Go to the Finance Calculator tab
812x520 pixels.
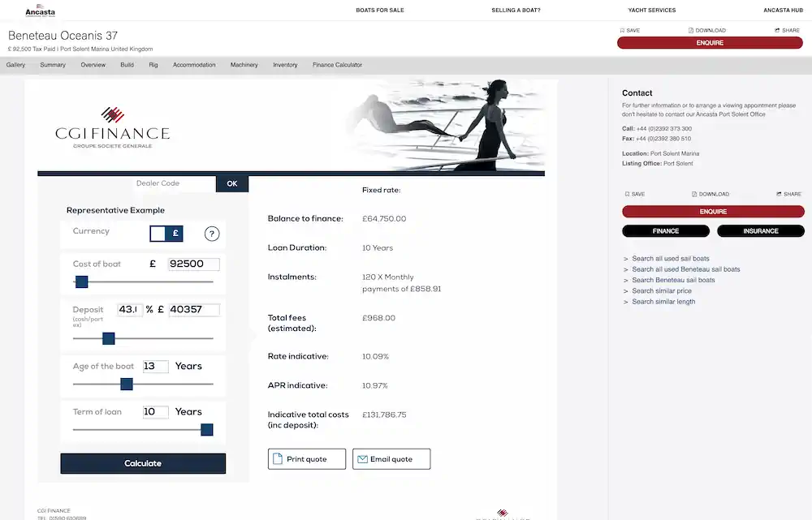[337, 65]
